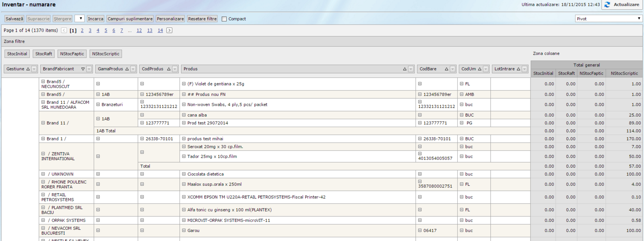Go to next page arrow icon

(x=169, y=31)
